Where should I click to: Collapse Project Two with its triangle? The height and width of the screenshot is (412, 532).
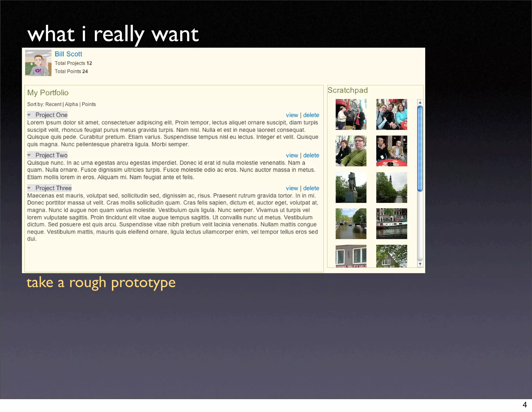point(29,155)
